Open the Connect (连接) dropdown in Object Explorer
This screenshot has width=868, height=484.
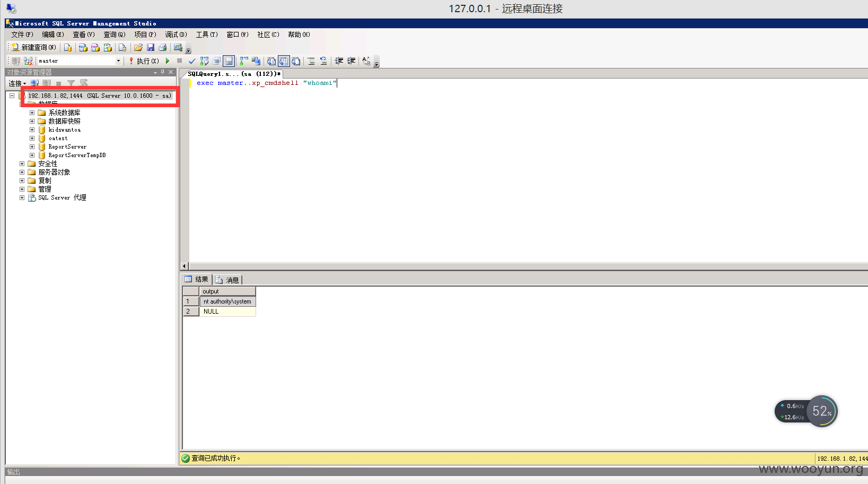coord(17,83)
